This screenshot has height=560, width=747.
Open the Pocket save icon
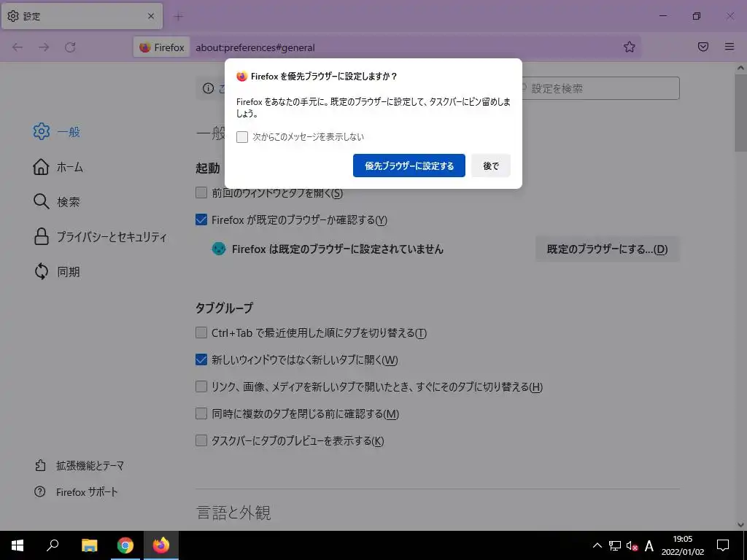(x=703, y=47)
